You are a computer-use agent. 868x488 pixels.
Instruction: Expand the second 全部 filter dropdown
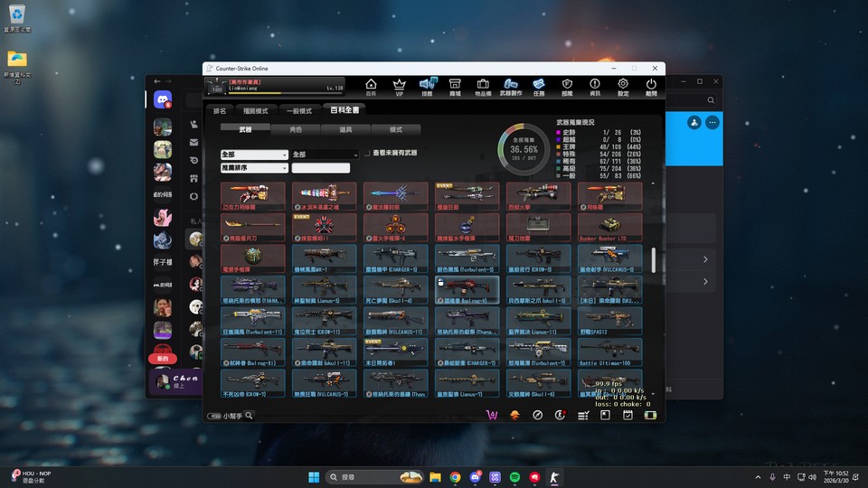pos(325,155)
